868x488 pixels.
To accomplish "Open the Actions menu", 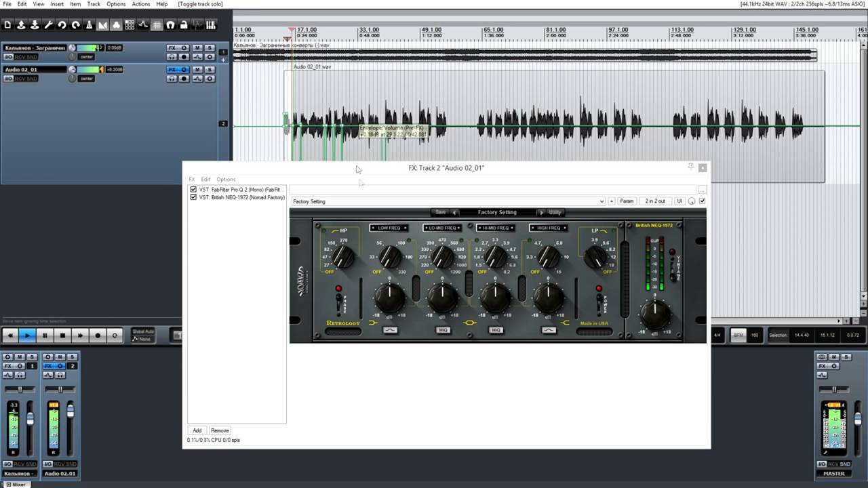I will 141,4.
